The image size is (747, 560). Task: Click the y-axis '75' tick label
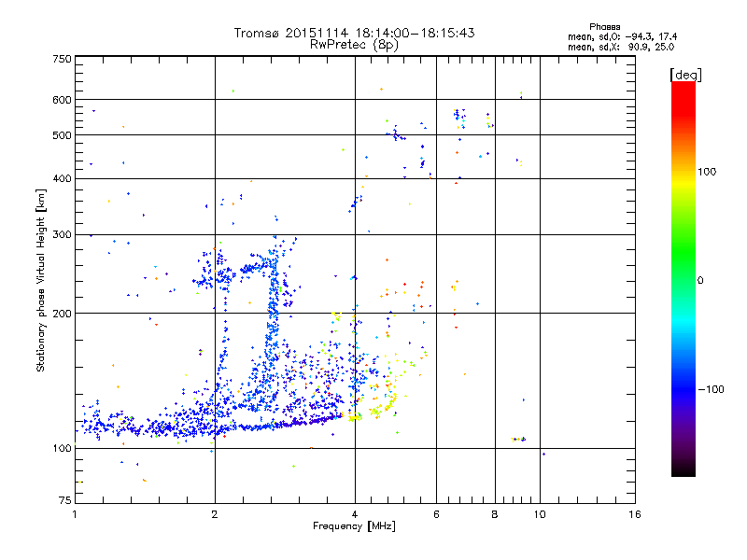65,500
